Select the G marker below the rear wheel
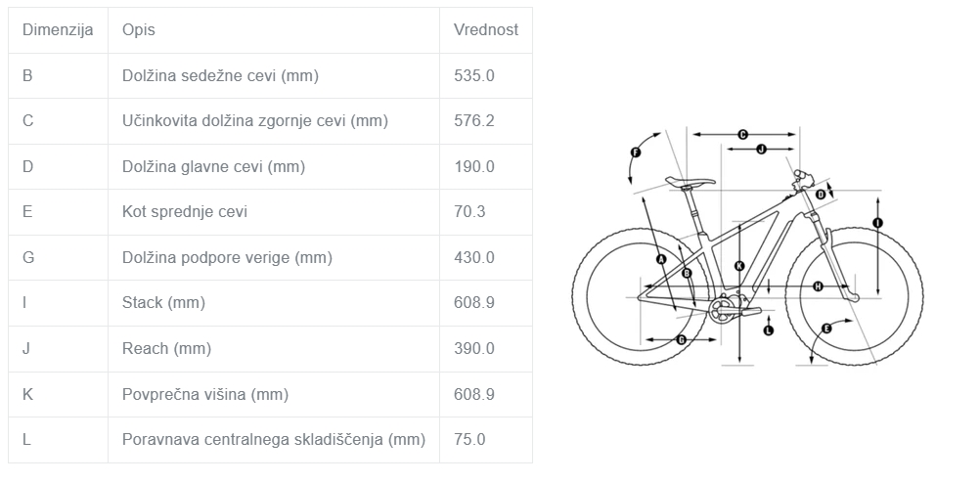This screenshot has height=483, width=980. [x=682, y=340]
